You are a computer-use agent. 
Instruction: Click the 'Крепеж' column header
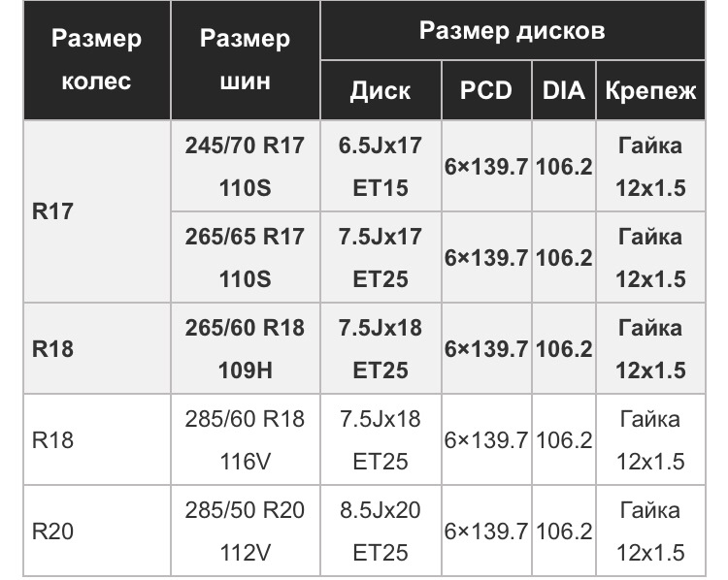tap(650, 90)
